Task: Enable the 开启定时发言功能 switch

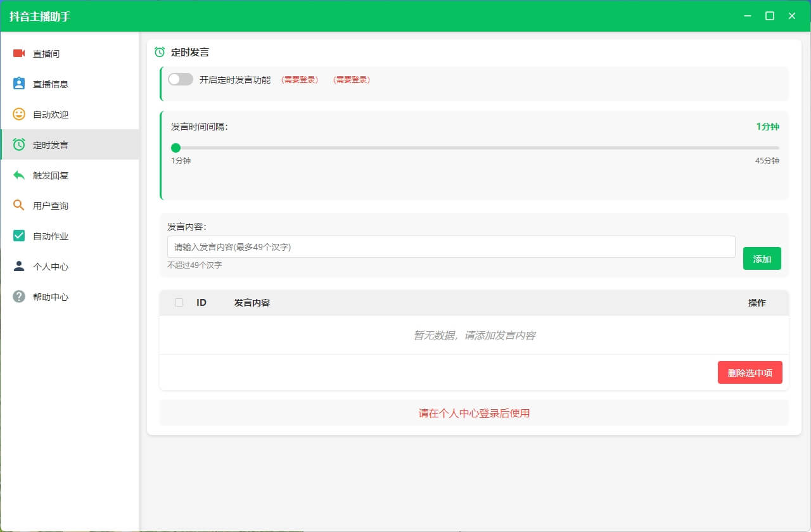Action: (181, 79)
